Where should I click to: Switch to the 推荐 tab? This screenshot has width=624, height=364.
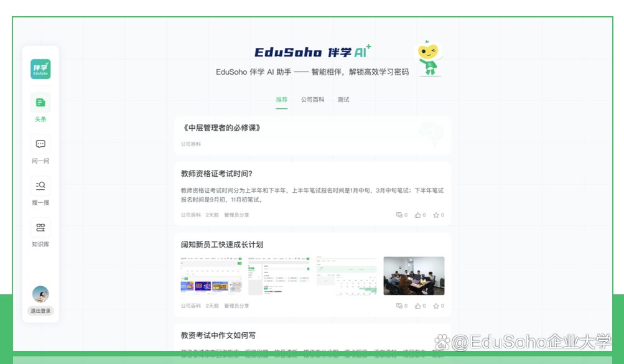(x=282, y=100)
